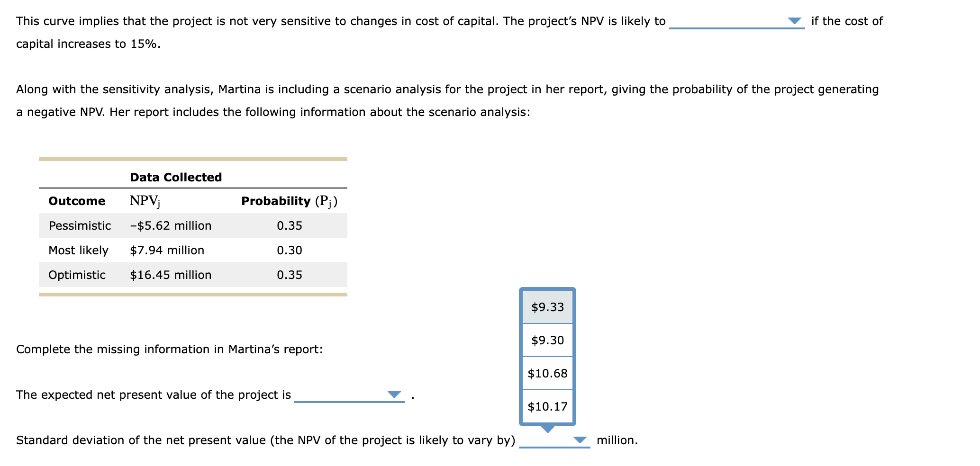Click the Probability (Pj) column header
This screenshot has height=466, width=980.
[290, 201]
